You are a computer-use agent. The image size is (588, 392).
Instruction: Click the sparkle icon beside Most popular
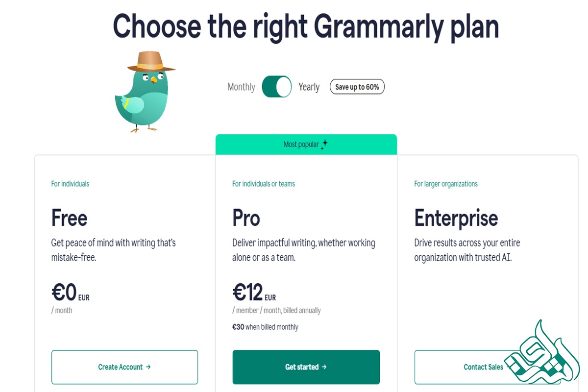pyautogui.click(x=324, y=145)
